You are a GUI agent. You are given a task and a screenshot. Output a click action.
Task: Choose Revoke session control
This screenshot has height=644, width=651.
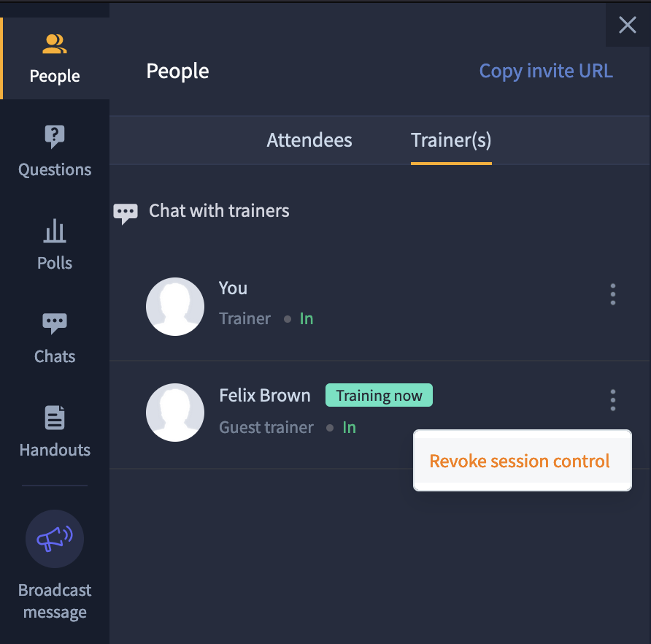click(523, 461)
